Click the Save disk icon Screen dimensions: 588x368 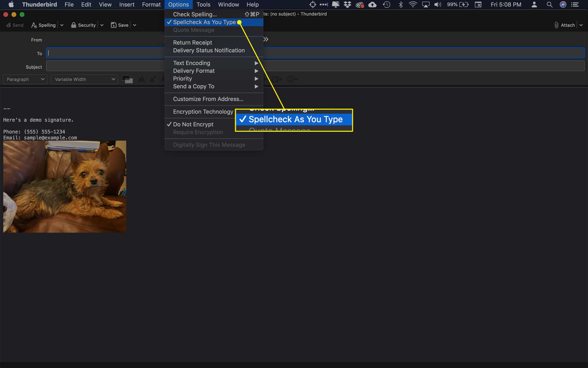pyautogui.click(x=114, y=25)
